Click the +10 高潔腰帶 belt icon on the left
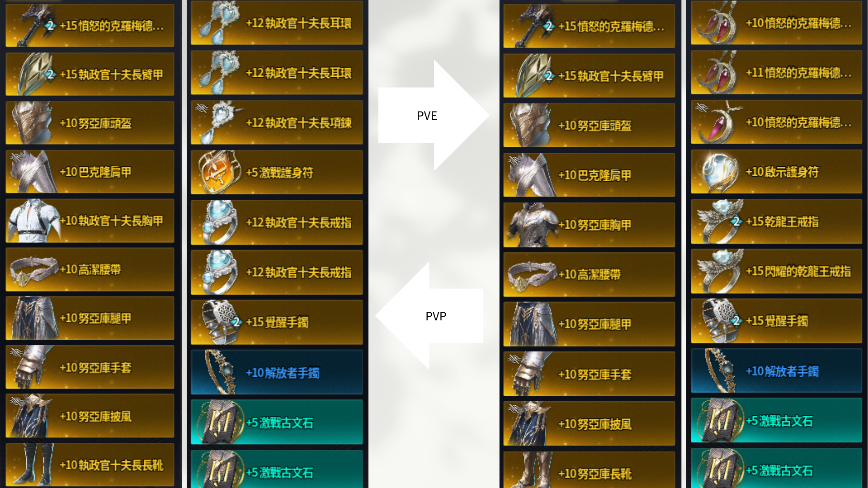 tap(34, 270)
